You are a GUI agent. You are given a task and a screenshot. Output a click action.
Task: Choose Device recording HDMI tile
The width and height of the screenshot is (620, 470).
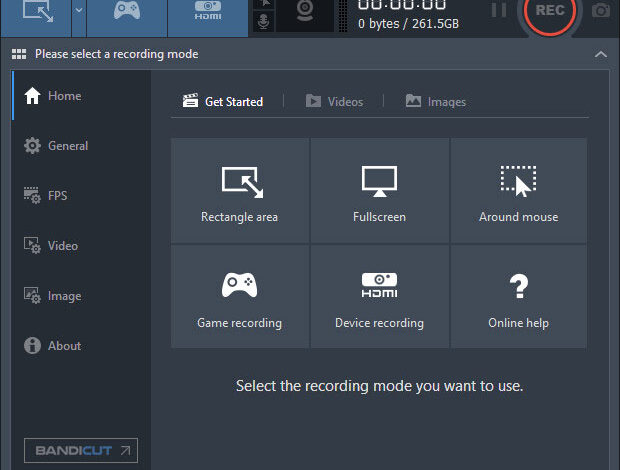point(380,296)
